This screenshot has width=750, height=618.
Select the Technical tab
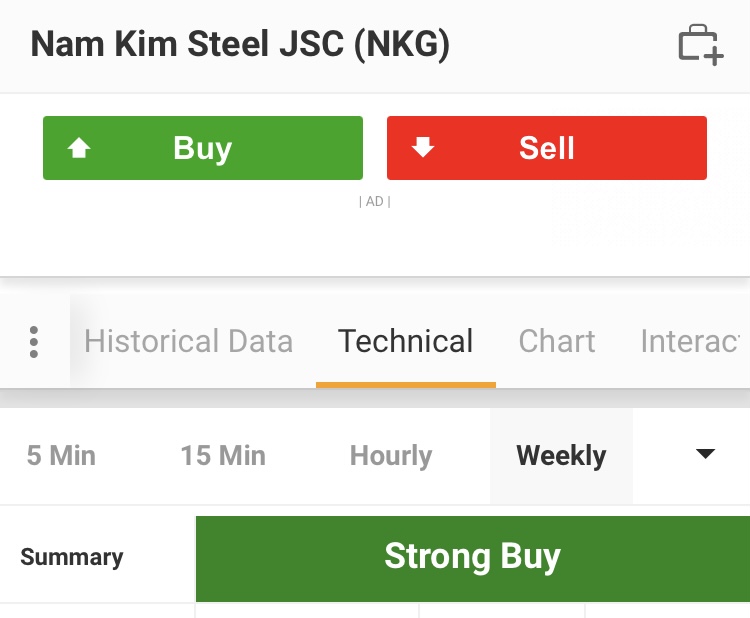click(405, 342)
